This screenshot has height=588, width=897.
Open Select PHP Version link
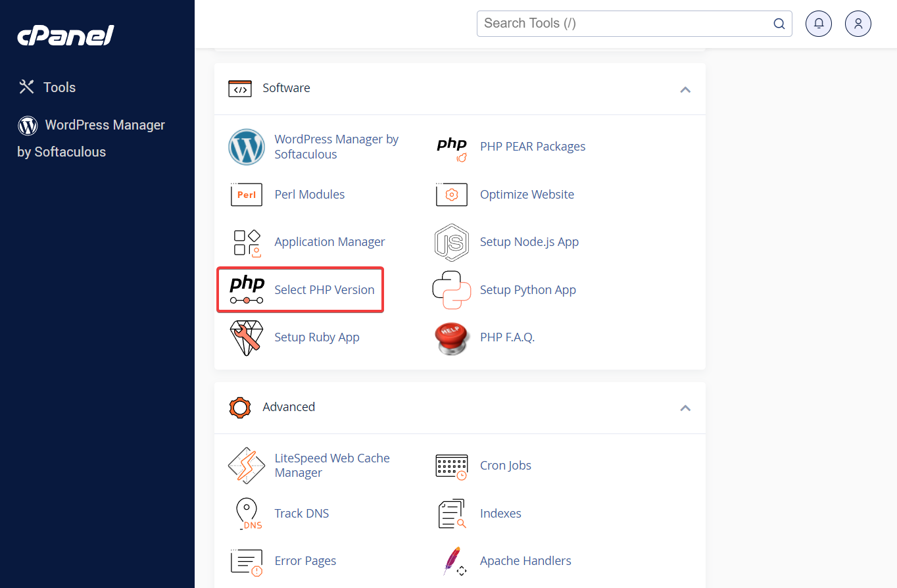pos(324,290)
